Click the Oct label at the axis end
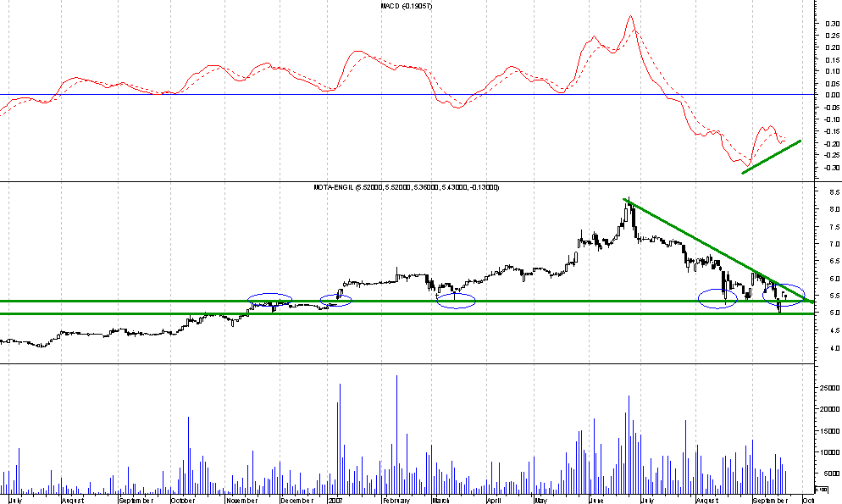Viewport: 842px width, 504px height. click(807, 499)
